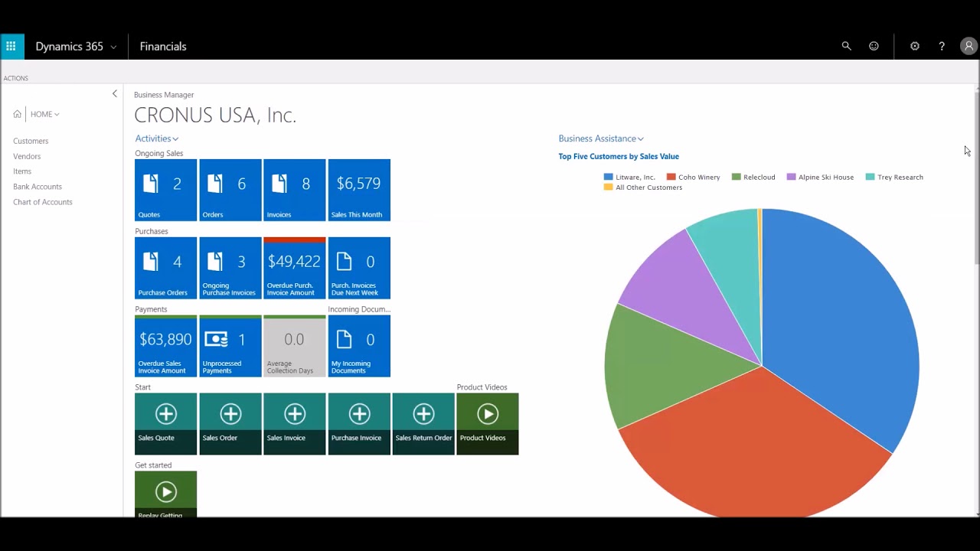
Task: Open the settings gear icon
Action: point(915,47)
